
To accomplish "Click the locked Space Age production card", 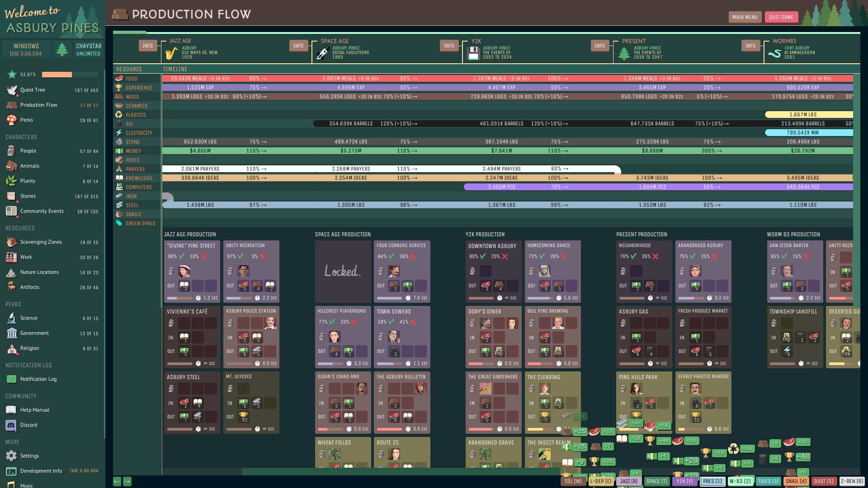I will tap(343, 272).
